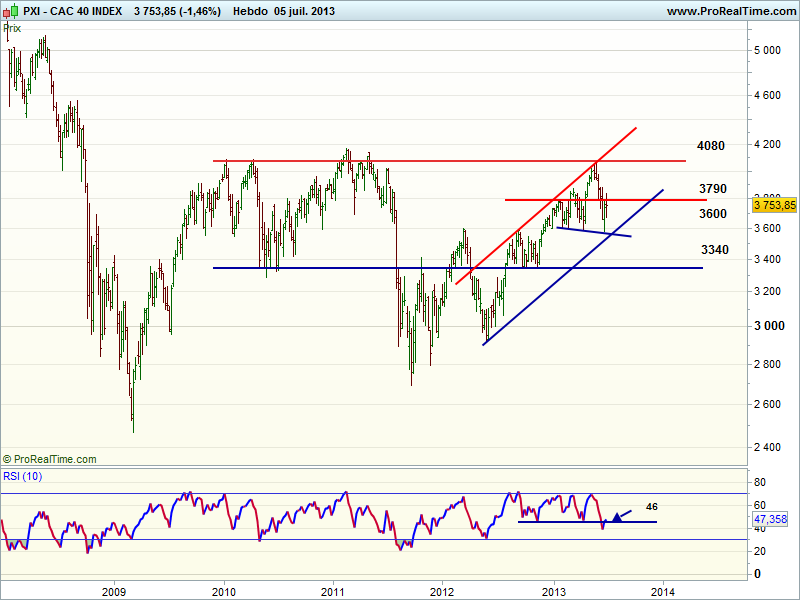Select the 3790 level annotation
The image size is (800, 600).
click(713, 189)
